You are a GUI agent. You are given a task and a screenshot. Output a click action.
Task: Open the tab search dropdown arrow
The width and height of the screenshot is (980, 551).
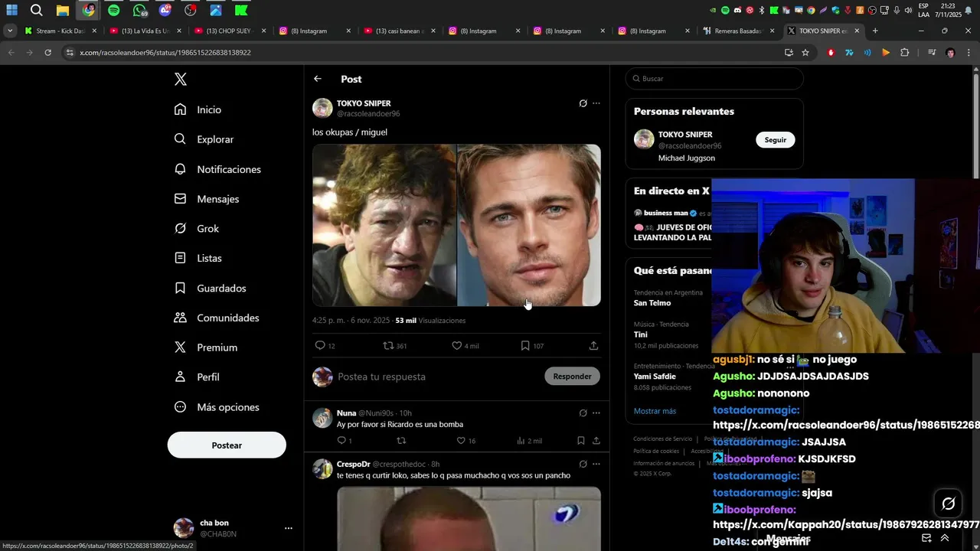(x=10, y=31)
